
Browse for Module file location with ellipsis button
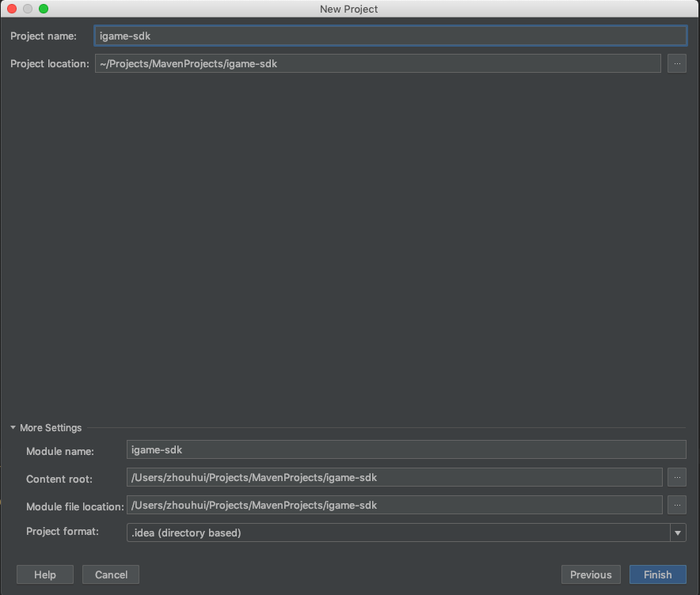[677, 505]
